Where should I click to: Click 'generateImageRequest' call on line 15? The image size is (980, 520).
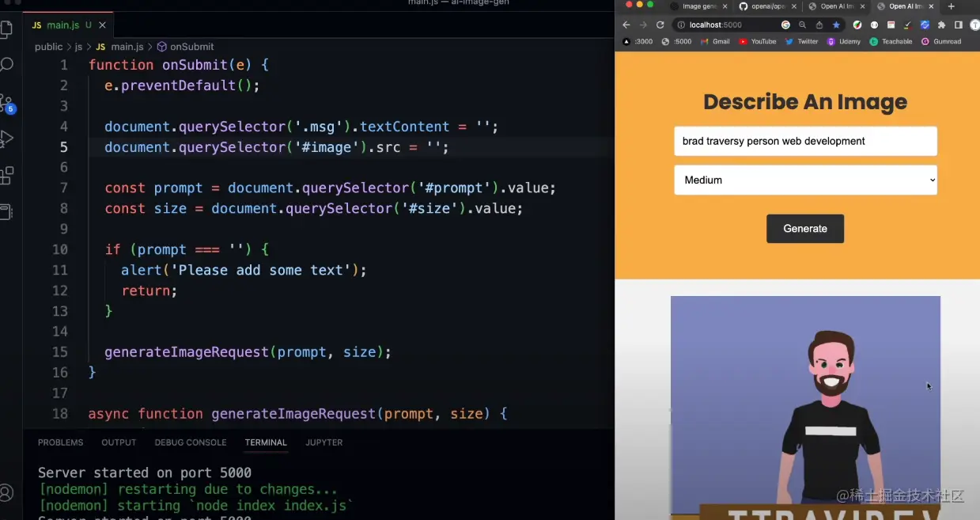click(x=187, y=352)
